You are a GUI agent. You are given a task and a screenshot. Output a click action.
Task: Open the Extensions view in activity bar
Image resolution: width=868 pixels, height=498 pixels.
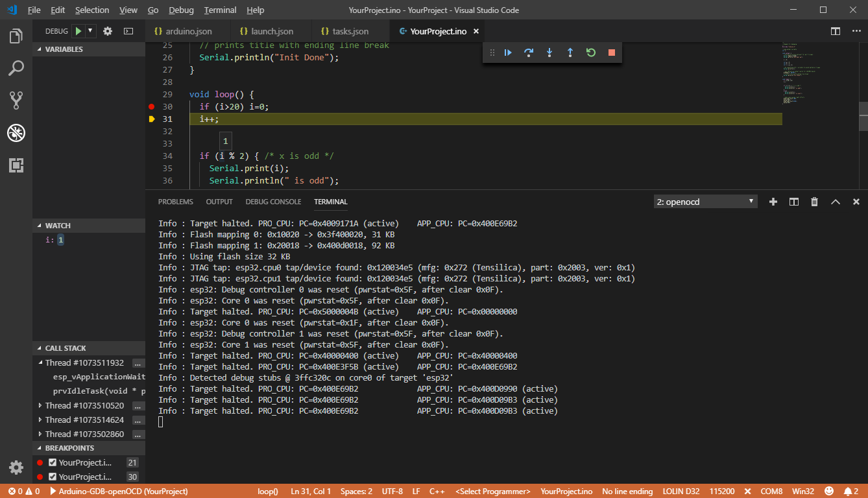[16, 165]
